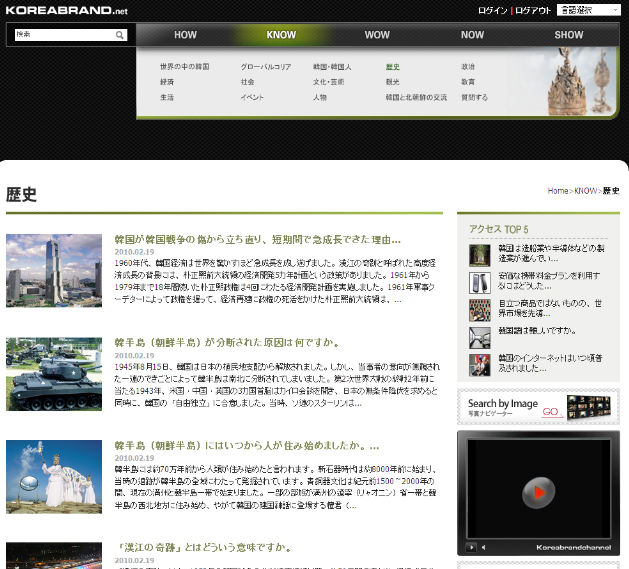Open TOP 5 link 安価な携帯料金プラン
Screen dimensions: 629x569
[x=549, y=281]
